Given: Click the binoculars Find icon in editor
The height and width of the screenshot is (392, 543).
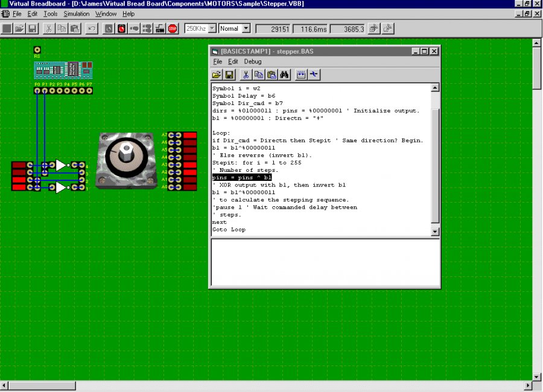Looking at the screenshot, I should [284, 74].
